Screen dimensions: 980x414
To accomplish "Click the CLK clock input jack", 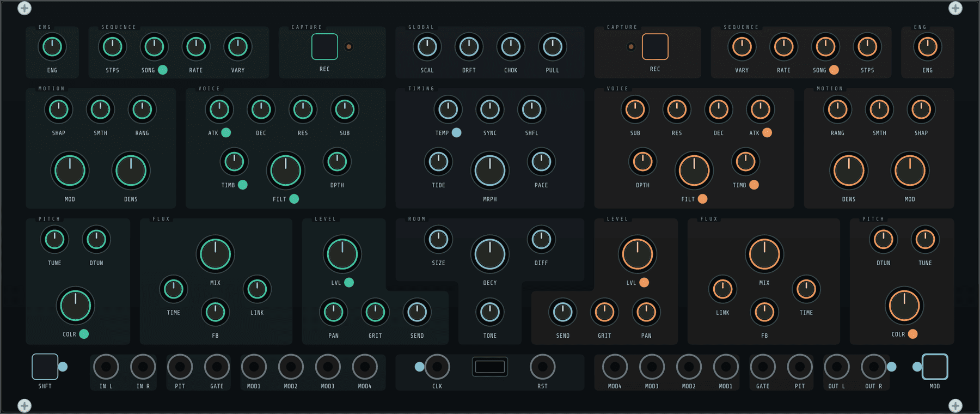I will pos(437,367).
